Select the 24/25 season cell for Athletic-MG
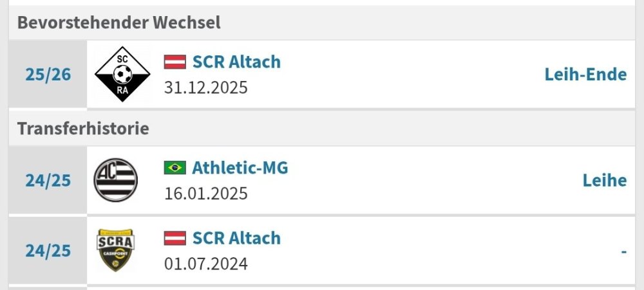 pyautogui.click(x=48, y=180)
